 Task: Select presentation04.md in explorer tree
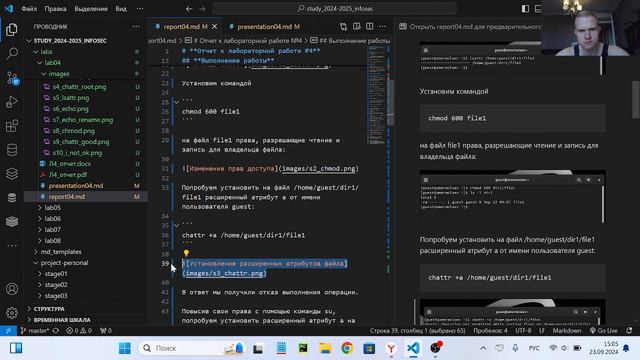tap(76, 186)
